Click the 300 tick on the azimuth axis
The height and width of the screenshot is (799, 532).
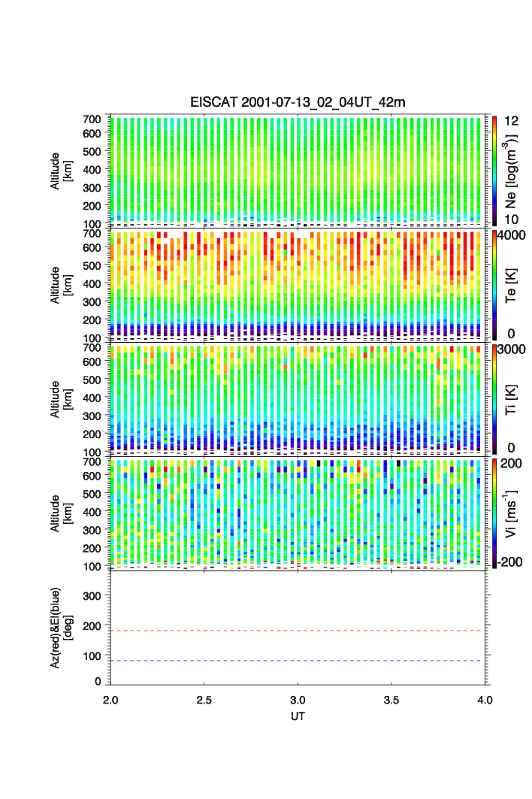click(x=91, y=596)
